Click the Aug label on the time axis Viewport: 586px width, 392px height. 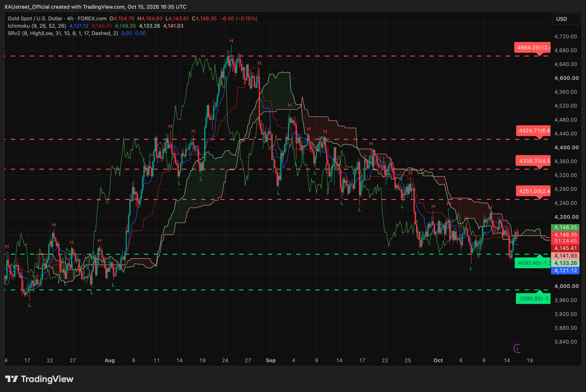pyautogui.click(x=109, y=360)
